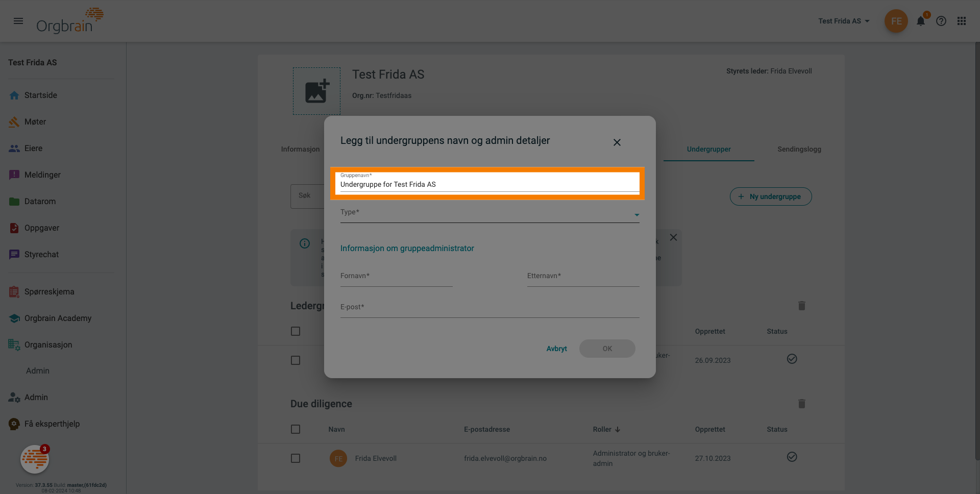This screenshot has height=494, width=980.
Task: Delete the Due diligence group trash icon
Action: point(801,404)
